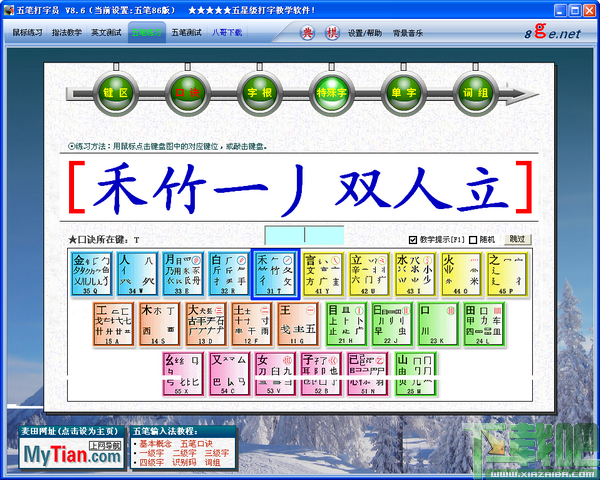Click the light blue answer input box

[304, 235]
